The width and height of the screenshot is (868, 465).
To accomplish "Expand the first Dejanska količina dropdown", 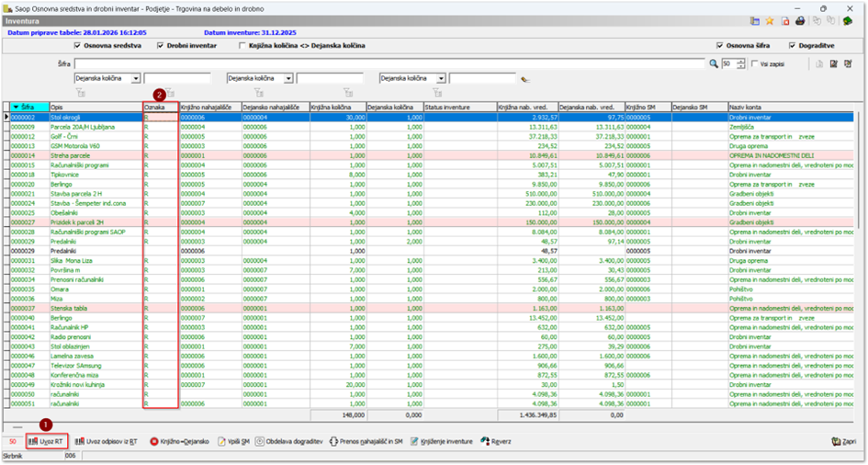I will click(136, 79).
